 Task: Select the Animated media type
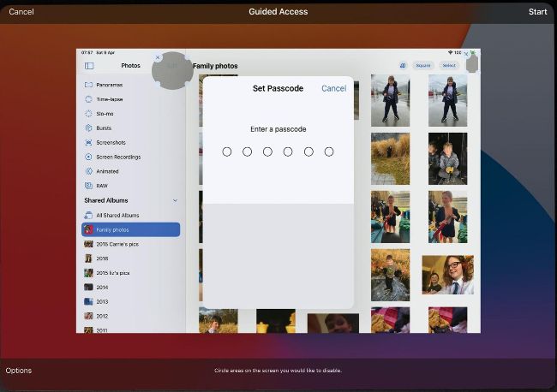point(107,171)
